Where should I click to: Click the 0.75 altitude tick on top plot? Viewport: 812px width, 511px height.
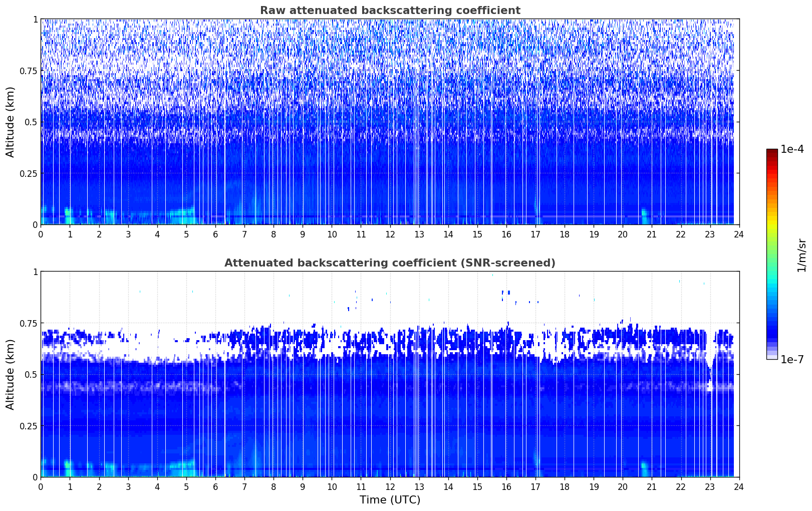tap(28, 71)
